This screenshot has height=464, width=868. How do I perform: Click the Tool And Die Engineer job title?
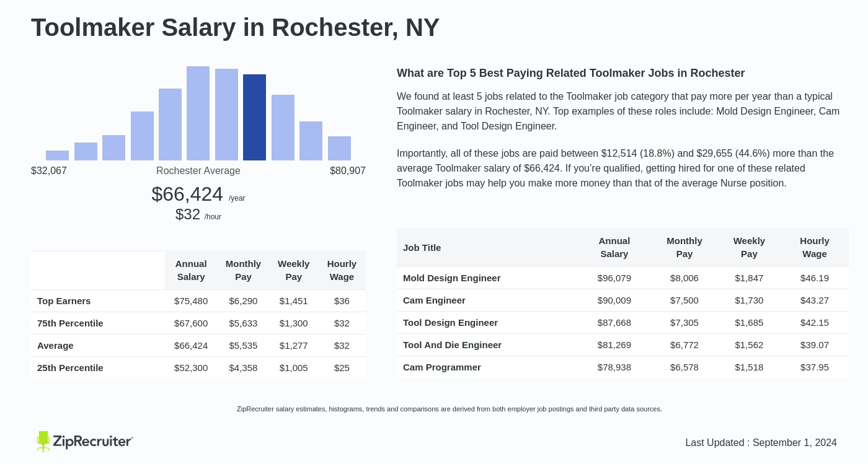[x=452, y=345]
